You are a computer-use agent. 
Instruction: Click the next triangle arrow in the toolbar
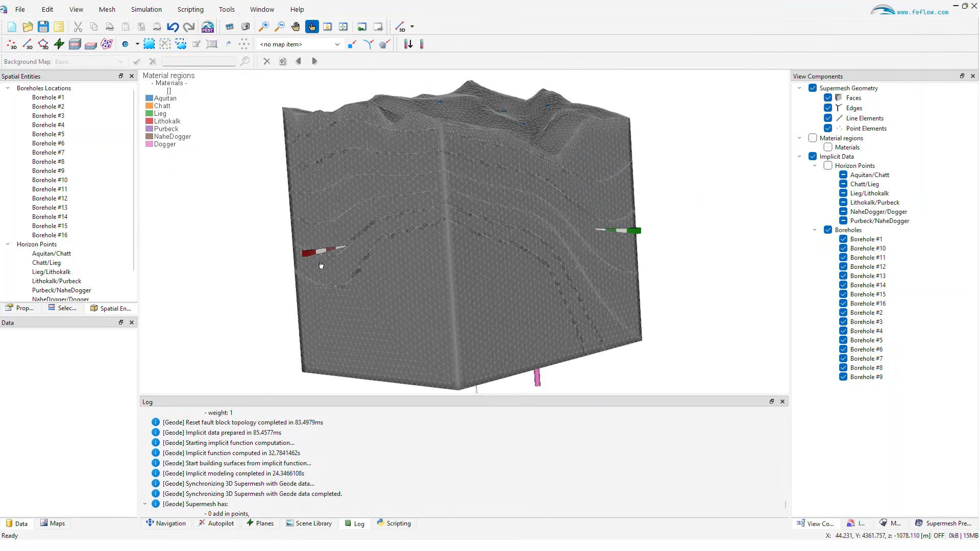tap(314, 61)
